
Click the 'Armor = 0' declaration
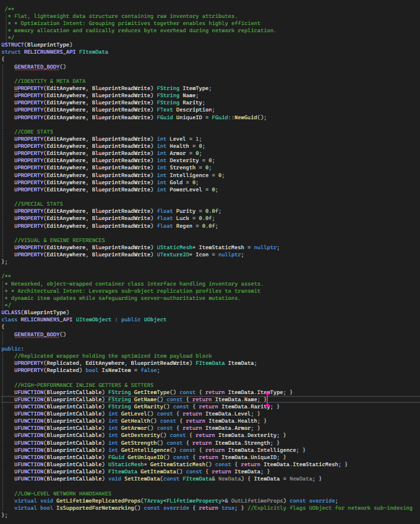pyautogui.click(x=184, y=153)
